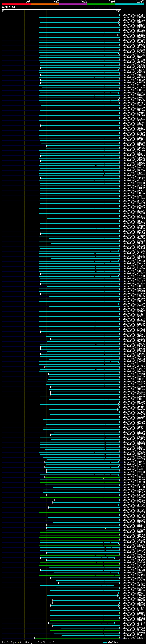Select hit label UniRef100_Q6ZHG2
The height and width of the screenshot is (644, 146).
click(134, 565)
